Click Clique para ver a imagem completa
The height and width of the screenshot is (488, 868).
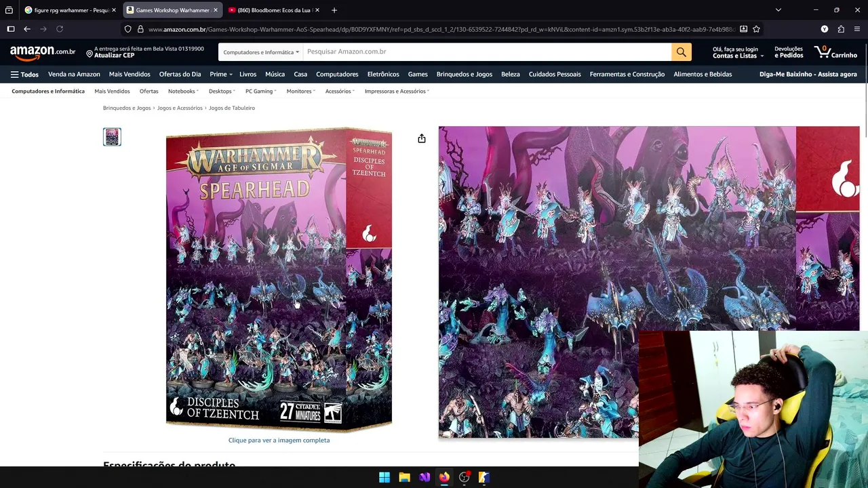279,441
